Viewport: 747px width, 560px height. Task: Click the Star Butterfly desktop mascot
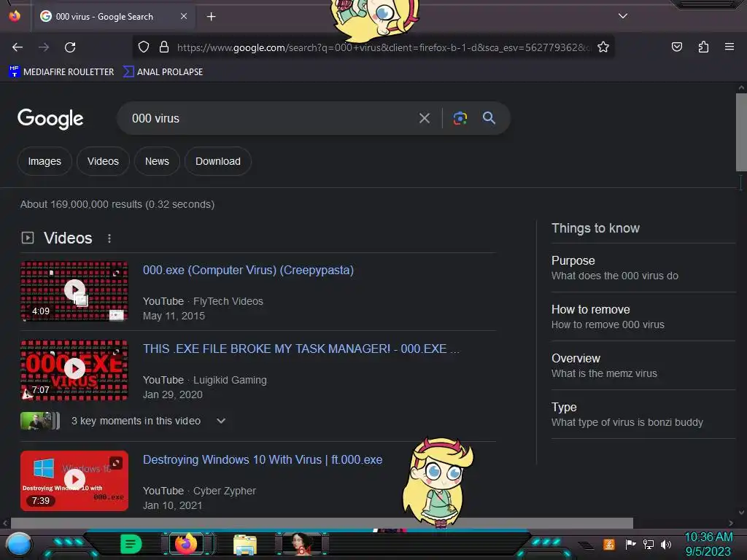pos(438,483)
